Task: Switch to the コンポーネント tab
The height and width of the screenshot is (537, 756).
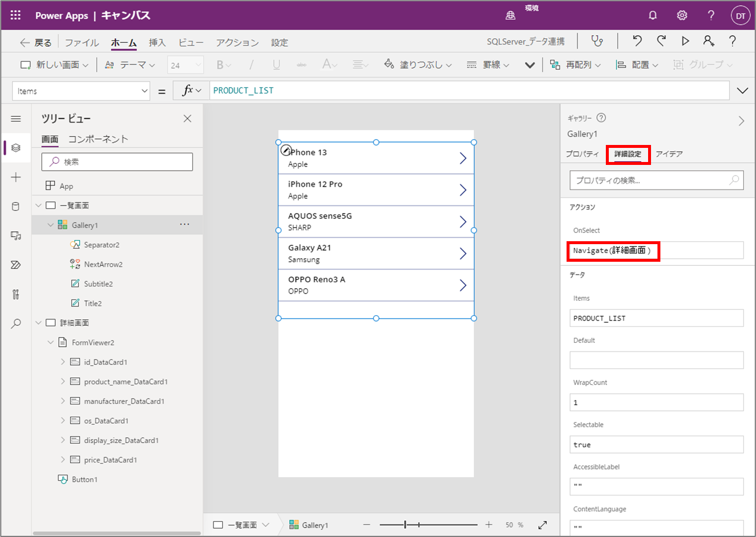Action: coord(99,139)
